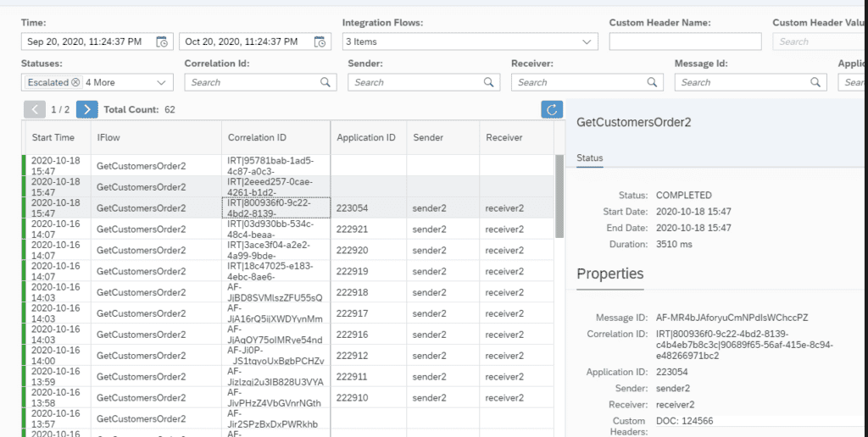Click the 3510 ms duration value
Image resolution: width=868 pixels, height=437 pixels.
pyautogui.click(x=674, y=244)
